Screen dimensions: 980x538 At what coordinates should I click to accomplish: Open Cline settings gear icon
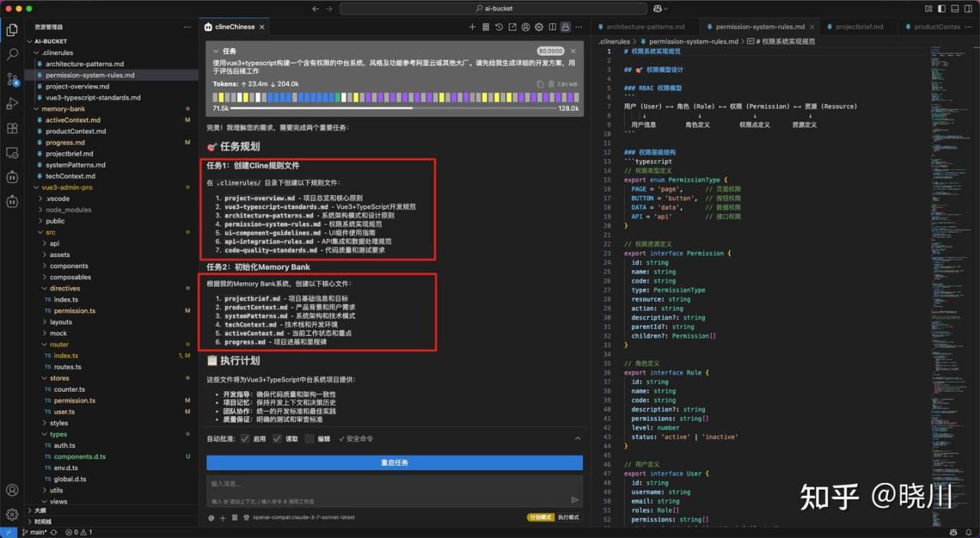click(x=539, y=27)
